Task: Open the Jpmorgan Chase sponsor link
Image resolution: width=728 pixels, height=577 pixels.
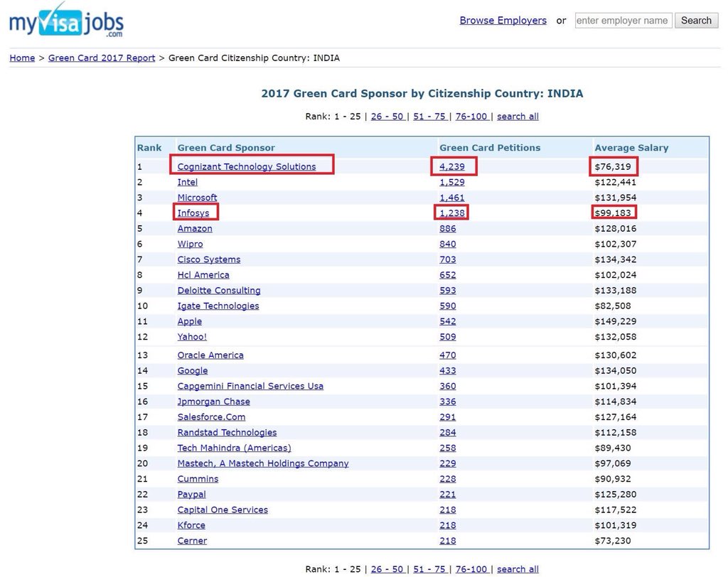Action: click(x=214, y=401)
